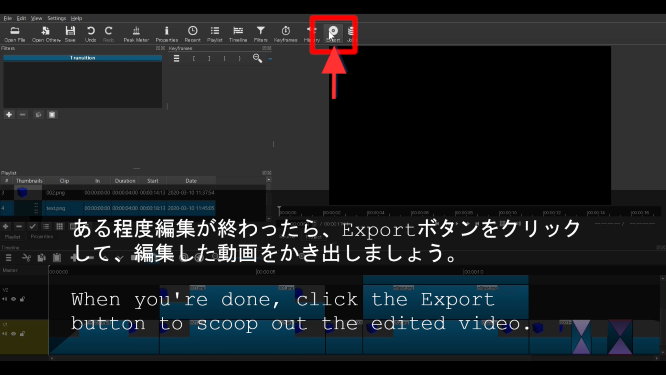The height and width of the screenshot is (375, 666).
Task: Select test.png row in the playlist
Action: [x=108, y=208]
